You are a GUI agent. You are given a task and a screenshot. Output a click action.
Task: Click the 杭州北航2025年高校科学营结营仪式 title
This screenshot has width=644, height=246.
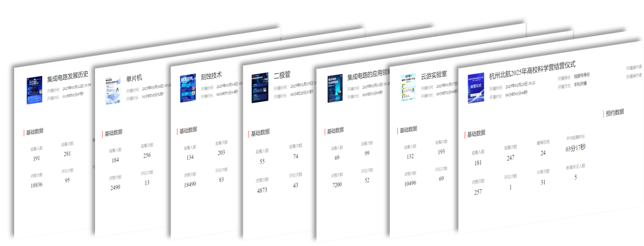coord(532,65)
